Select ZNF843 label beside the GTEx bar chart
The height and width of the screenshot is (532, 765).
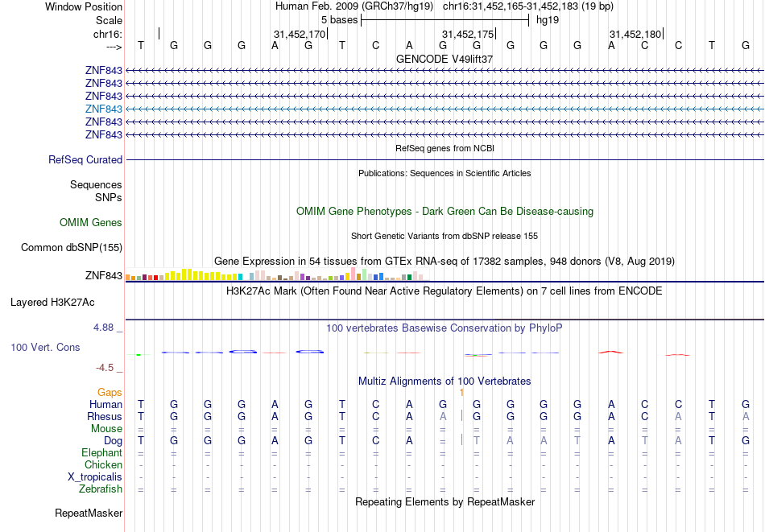[103, 275]
